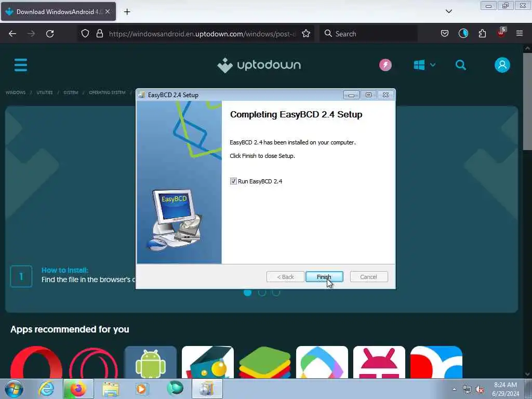The image size is (532, 399).
Task: Select the second carousel dot indicator
Action: (262, 292)
